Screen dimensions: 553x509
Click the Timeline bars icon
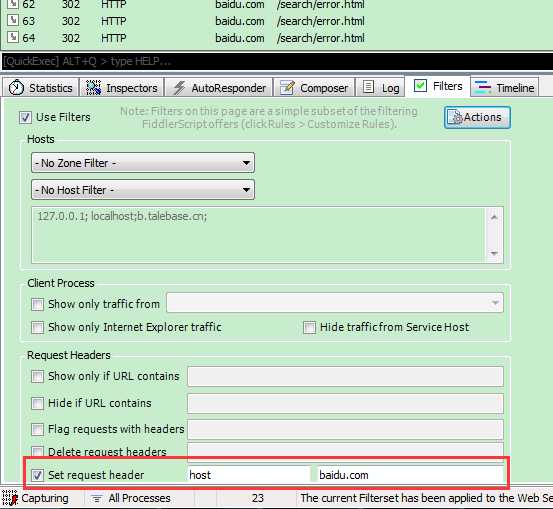483,87
